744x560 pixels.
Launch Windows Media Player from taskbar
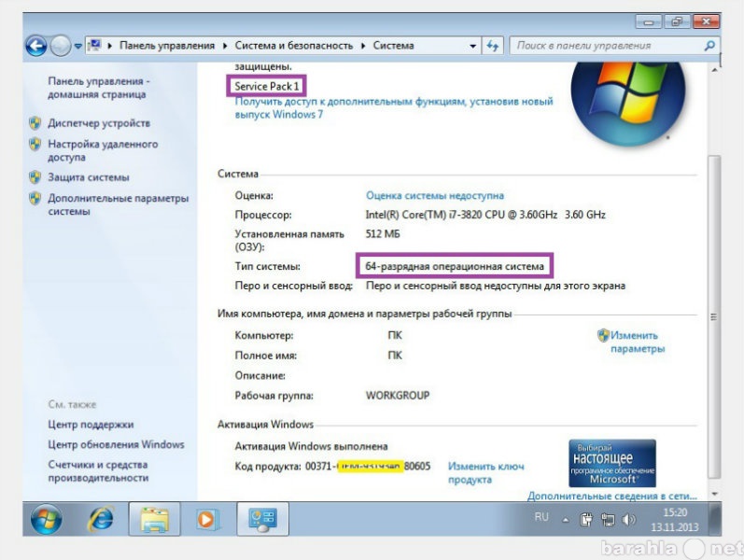point(207,519)
